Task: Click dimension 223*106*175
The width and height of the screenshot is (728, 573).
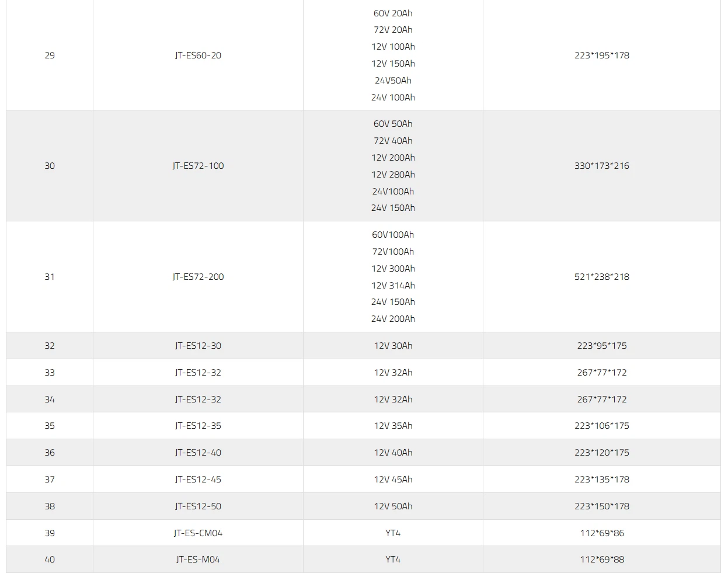Action: pyautogui.click(x=601, y=426)
